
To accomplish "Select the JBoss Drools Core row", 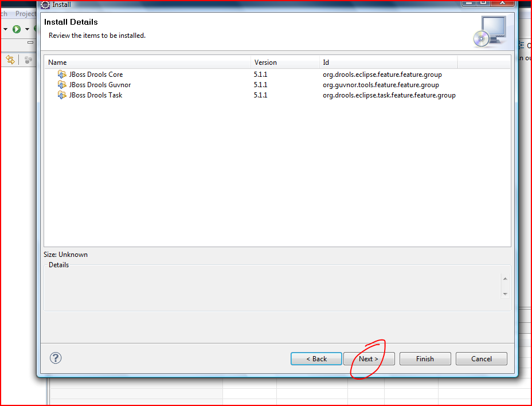I will (277, 75).
